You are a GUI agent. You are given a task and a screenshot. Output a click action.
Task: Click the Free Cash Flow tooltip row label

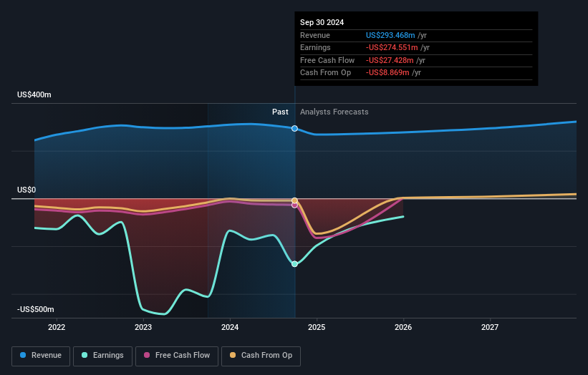(x=327, y=60)
